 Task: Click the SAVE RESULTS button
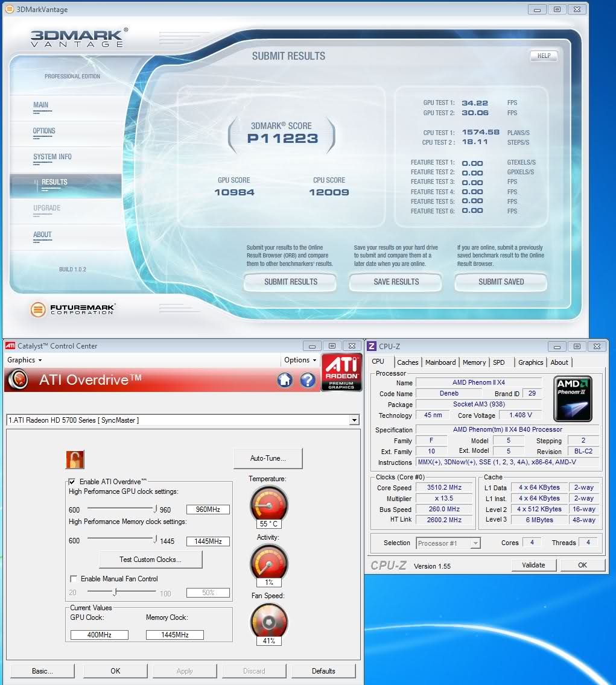coord(396,282)
